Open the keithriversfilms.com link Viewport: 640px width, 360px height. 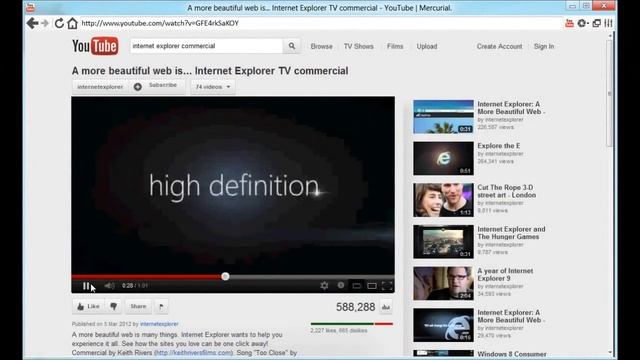193,353
